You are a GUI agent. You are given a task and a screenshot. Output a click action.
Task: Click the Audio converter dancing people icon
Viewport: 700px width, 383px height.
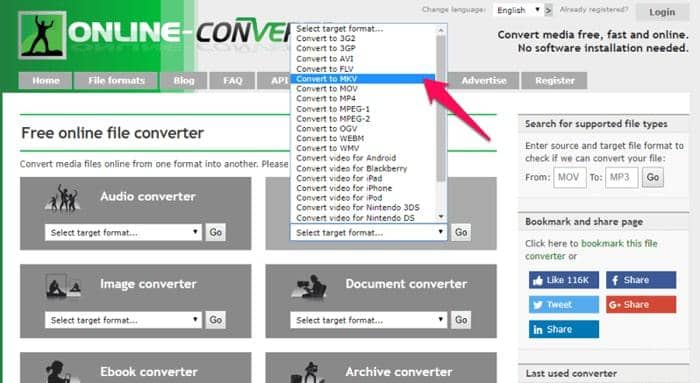63,198
